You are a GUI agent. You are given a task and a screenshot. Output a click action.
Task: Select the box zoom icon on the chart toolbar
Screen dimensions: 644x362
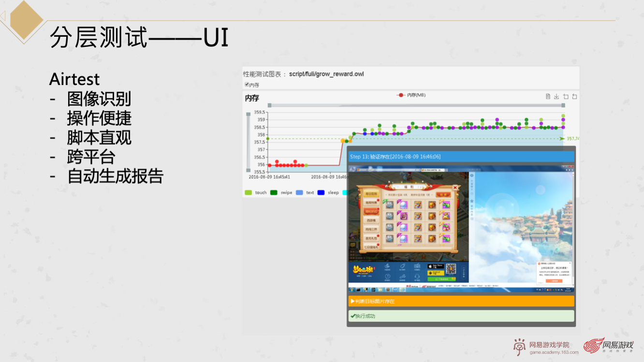pyautogui.click(x=566, y=96)
